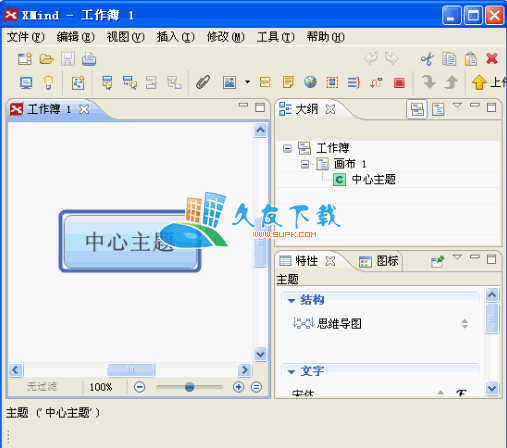This screenshot has height=448, width=507.
Task: Click the new workbook toolbar icon
Action: (25, 59)
